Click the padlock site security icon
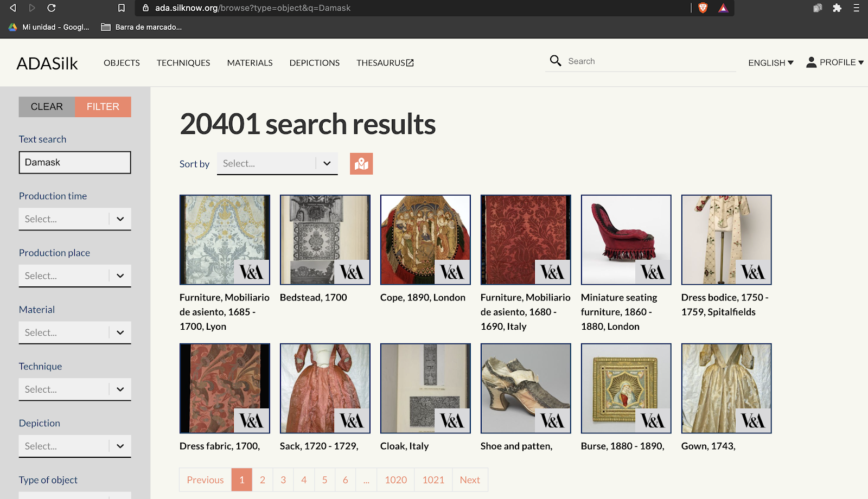The height and width of the screenshot is (499, 868). click(x=145, y=8)
